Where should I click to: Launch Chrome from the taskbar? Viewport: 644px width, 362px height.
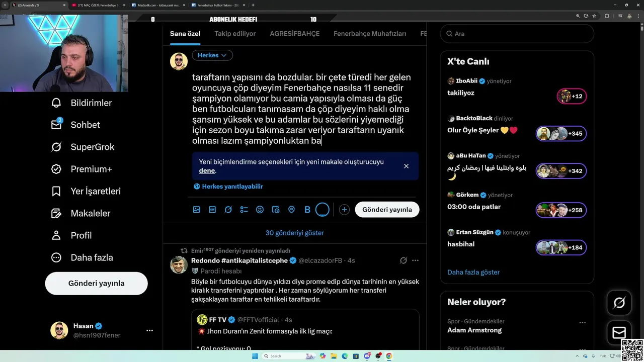389,356
